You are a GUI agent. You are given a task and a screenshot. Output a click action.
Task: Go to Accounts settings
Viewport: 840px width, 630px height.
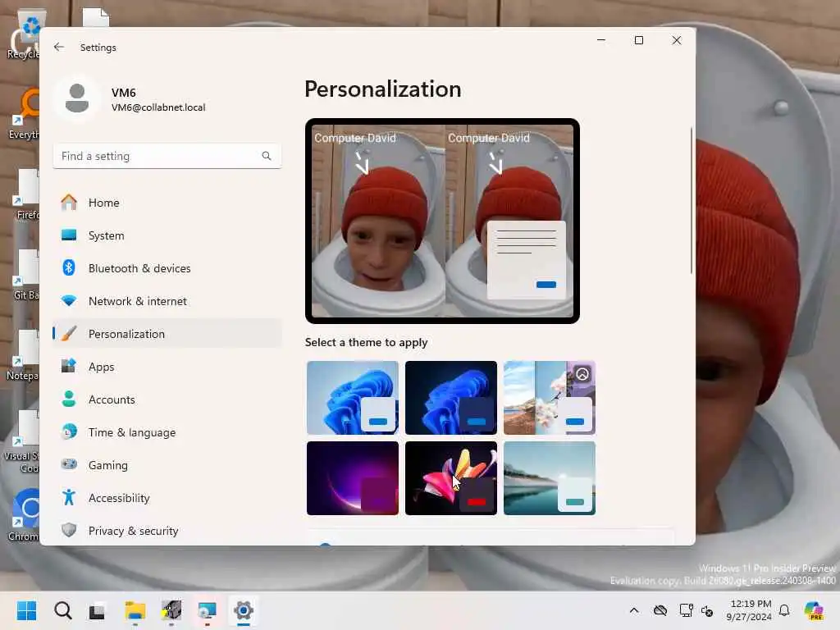point(167,399)
